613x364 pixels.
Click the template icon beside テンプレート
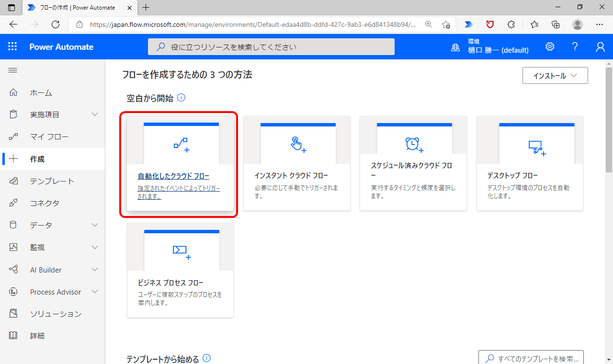coord(13,181)
